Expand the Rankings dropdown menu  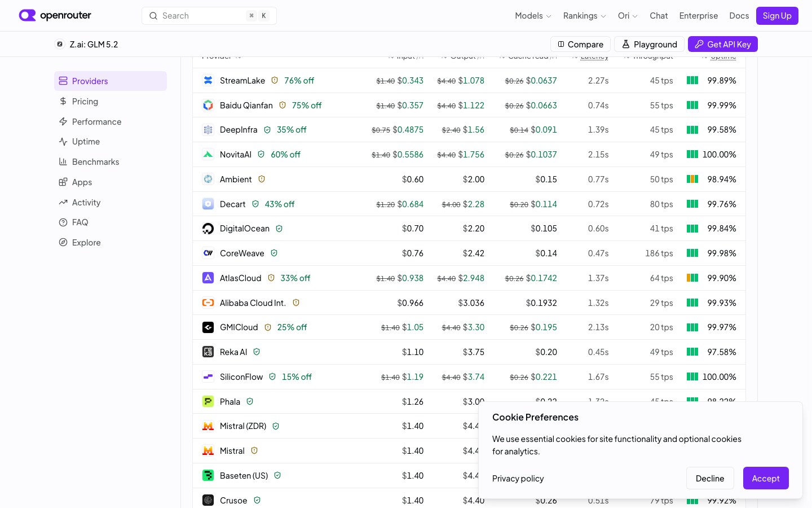584,16
